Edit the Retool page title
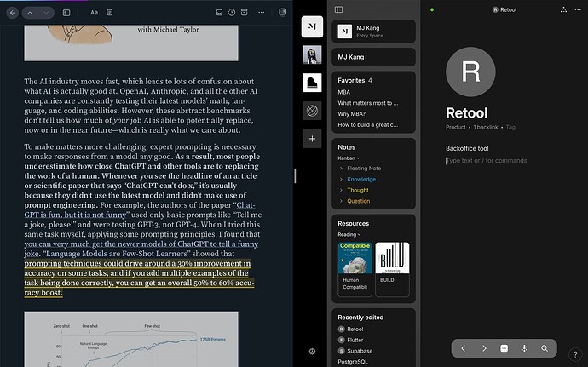The width and height of the screenshot is (588, 367). point(467,113)
